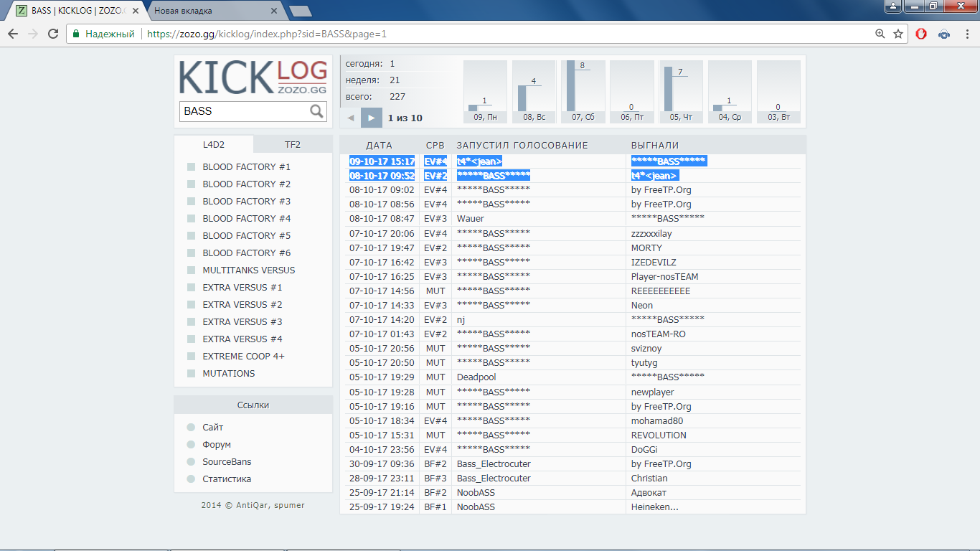Reload the page with the refresh icon
Image resolution: width=980 pixels, height=551 pixels.
[53, 34]
